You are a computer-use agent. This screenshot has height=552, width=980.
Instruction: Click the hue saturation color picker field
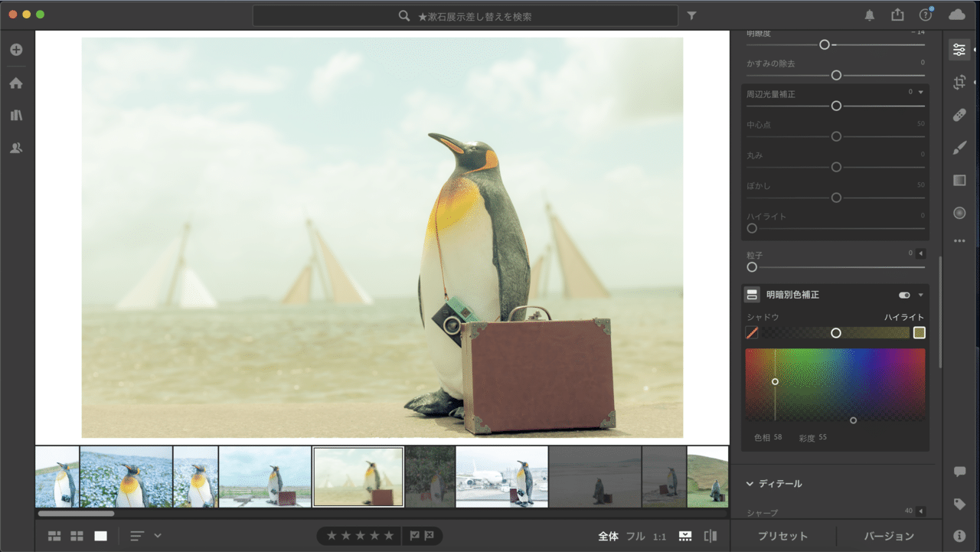click(835, 384)
